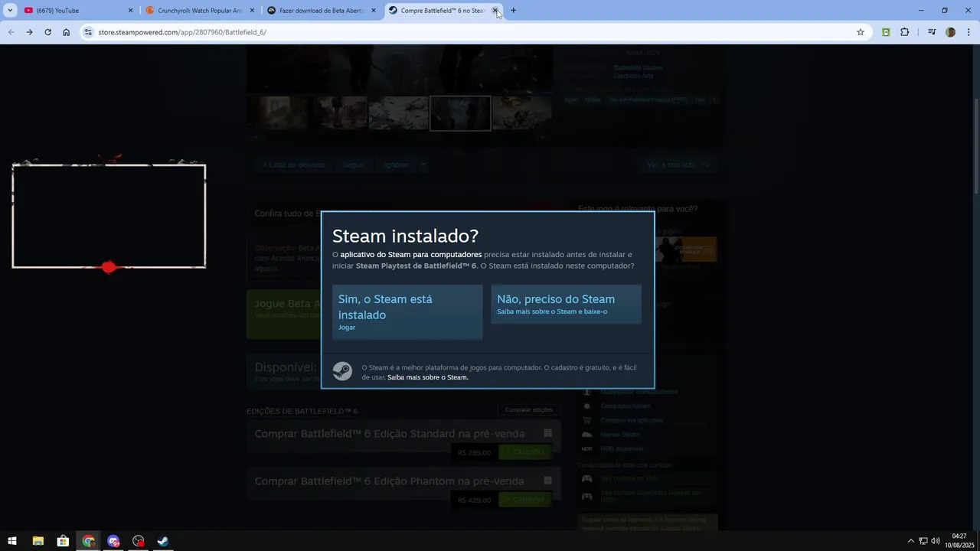Close the Fazer download de Beta tab
980x551 pixels.
[x=374, y=11]
